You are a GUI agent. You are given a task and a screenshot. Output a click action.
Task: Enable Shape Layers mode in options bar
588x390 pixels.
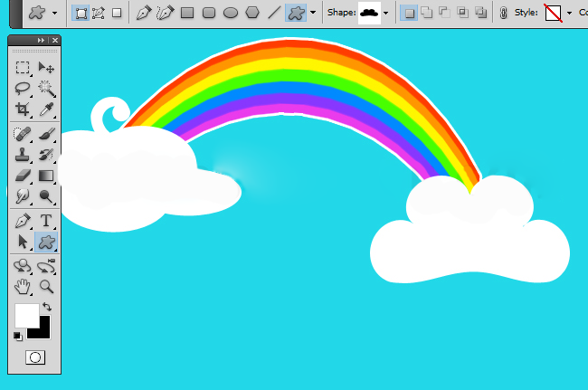point(81,14)
